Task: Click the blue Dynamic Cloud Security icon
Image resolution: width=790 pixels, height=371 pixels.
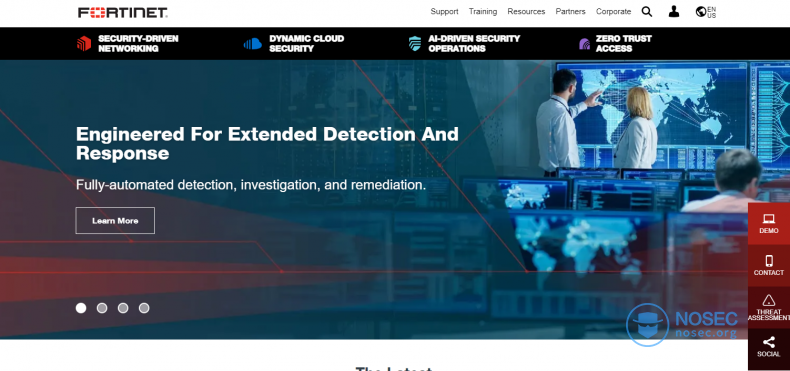Action: tap(253, 43)
